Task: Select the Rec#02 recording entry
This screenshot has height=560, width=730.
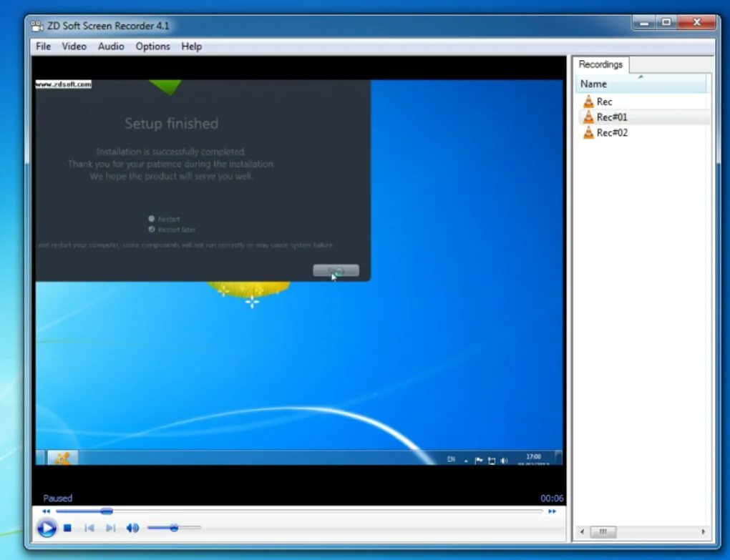Action: [x=612, y=133]
